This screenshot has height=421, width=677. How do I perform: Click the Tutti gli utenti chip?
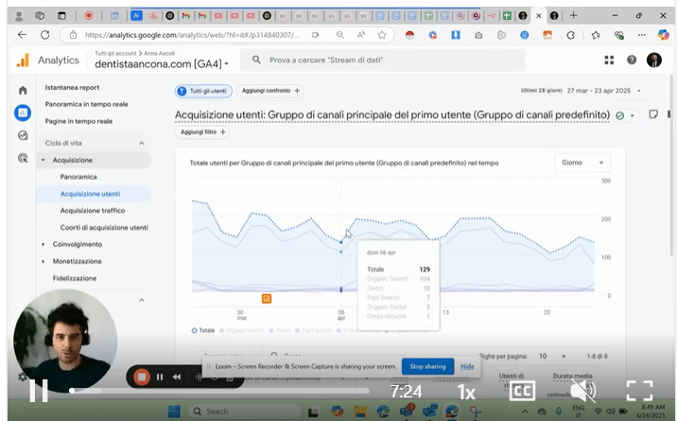coord(203,91)
